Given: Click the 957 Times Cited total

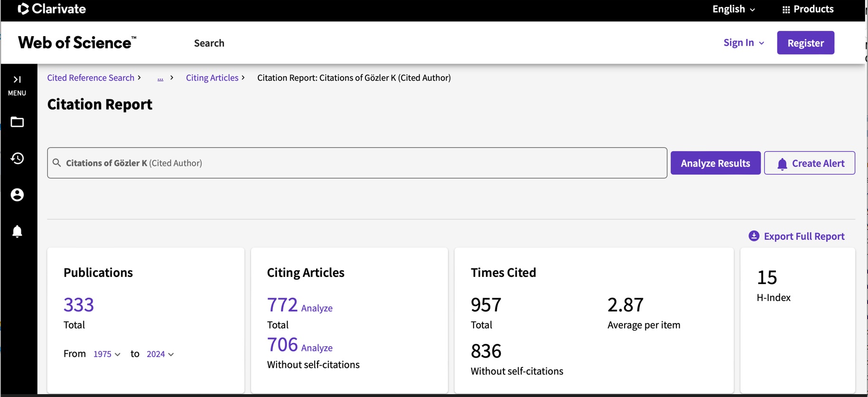Looking at the screenshot, I should click(486, 304).
